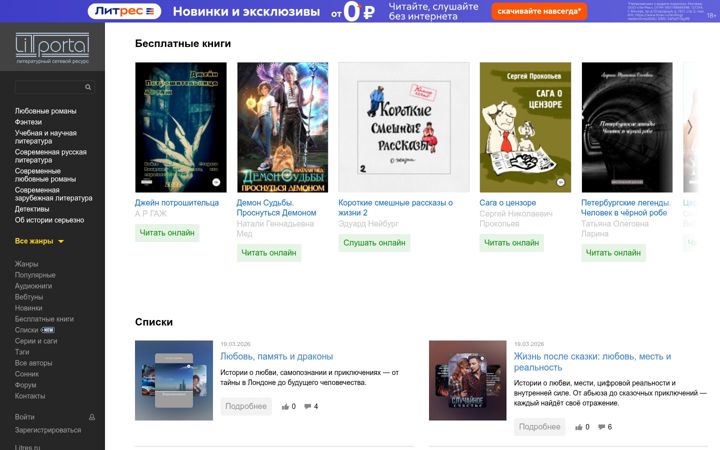Open Демон Судьбы book cover
The height and width of the screenshot is (450, 720).
(282, 127)
